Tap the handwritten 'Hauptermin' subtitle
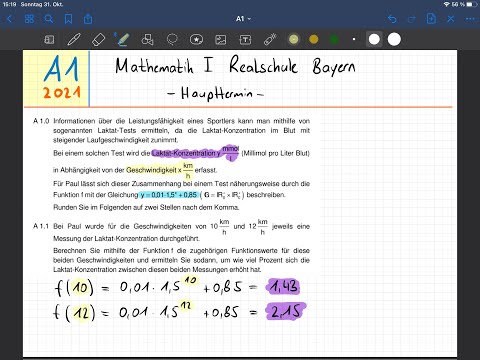Screen dimensions: 480x360 tap(216, 93)
